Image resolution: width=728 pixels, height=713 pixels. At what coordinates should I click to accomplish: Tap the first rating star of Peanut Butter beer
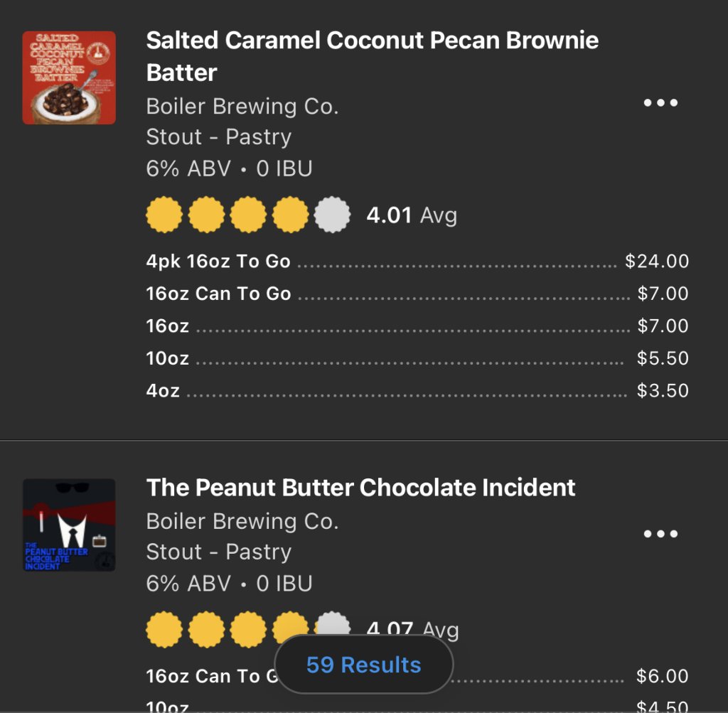[164, 628]
